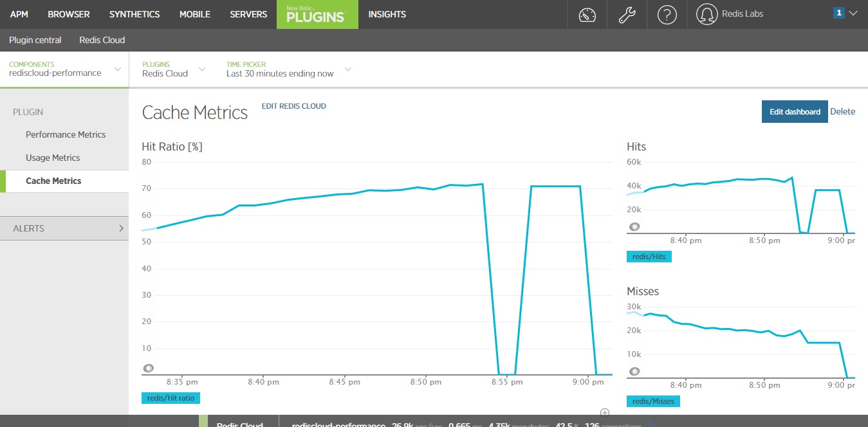868x427 pixels.
Task: Go to Plugin central
Action: pos(35,40)
